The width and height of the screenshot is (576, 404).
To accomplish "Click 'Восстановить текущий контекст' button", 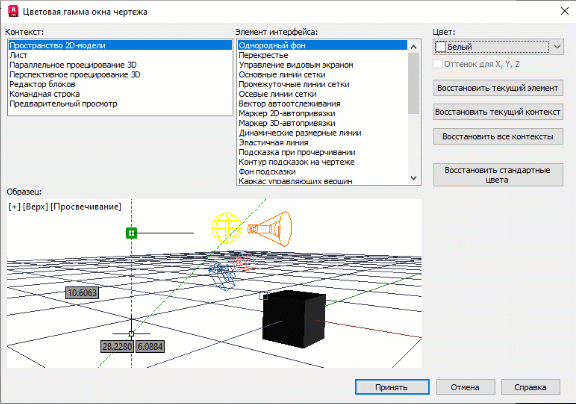I will click(498, 112).
